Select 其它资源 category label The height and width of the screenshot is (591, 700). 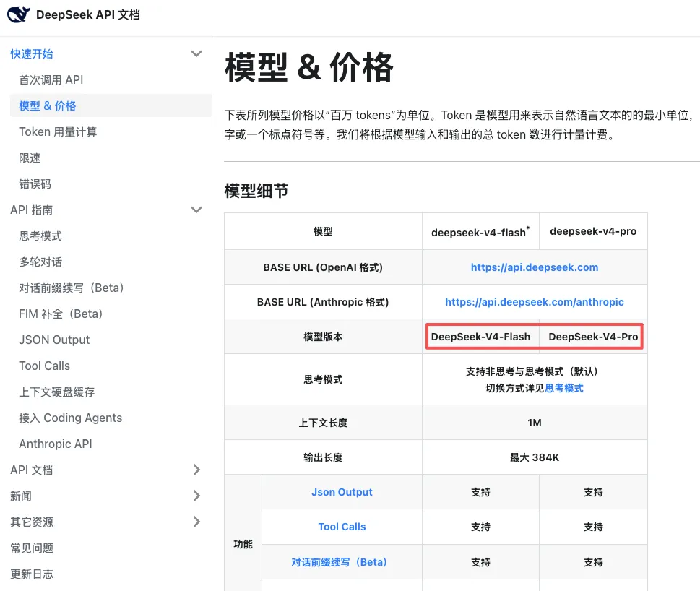tap(32, 522)
